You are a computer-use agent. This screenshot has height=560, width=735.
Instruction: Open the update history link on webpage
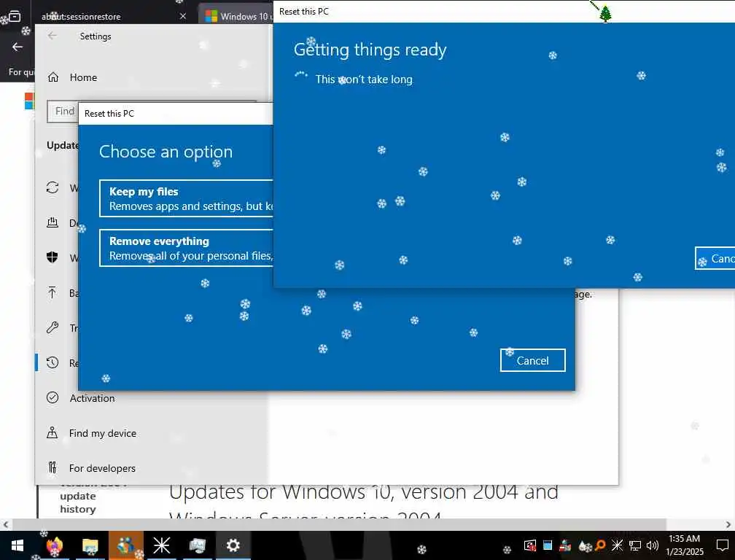coord(78,502)
